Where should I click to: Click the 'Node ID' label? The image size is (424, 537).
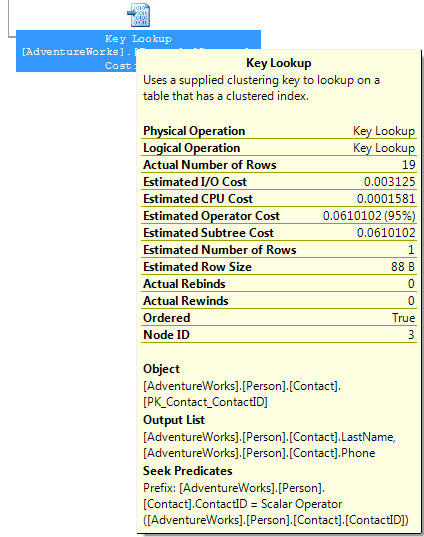(166, 335)
